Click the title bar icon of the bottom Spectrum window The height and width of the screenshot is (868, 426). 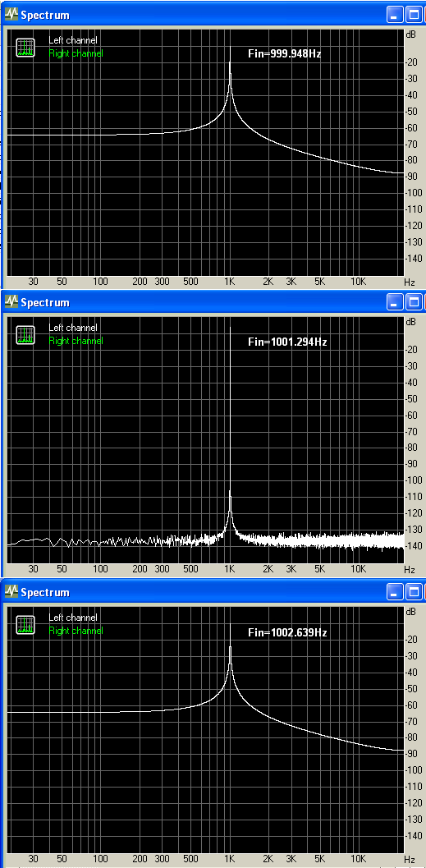click(11, 592)
